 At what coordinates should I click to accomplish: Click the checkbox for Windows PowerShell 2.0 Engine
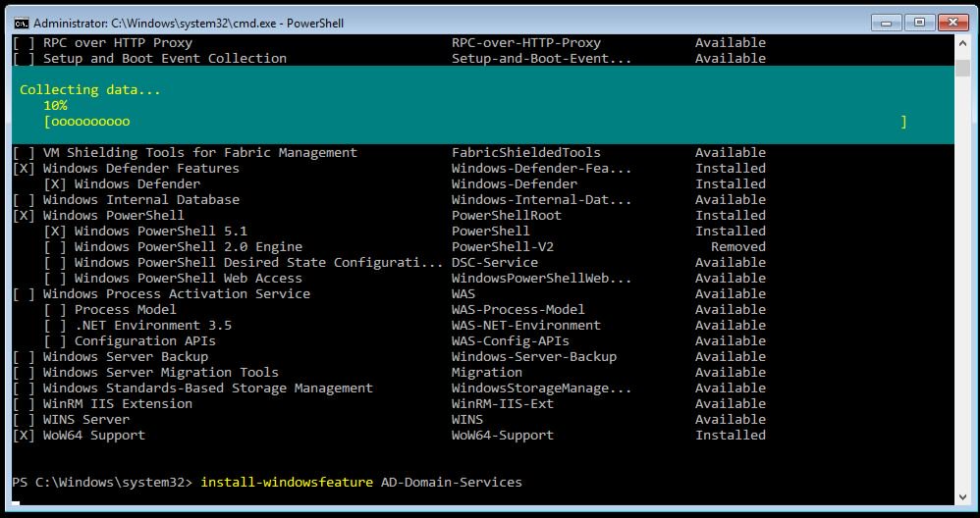click(x=55, y=247)
